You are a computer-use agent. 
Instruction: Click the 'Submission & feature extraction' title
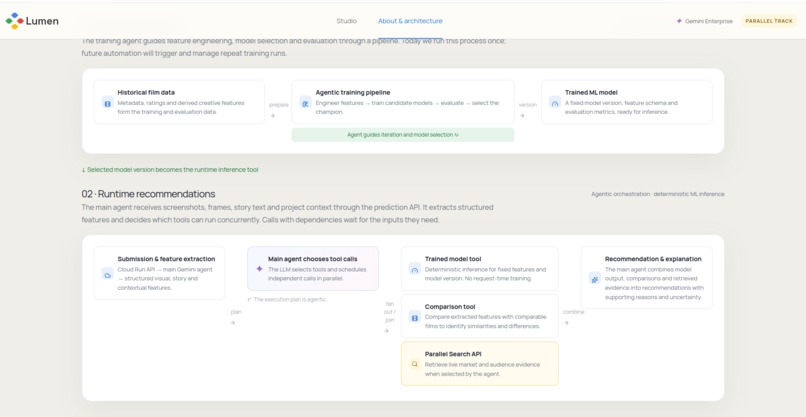pyautogui.click(x=166, y=259)
